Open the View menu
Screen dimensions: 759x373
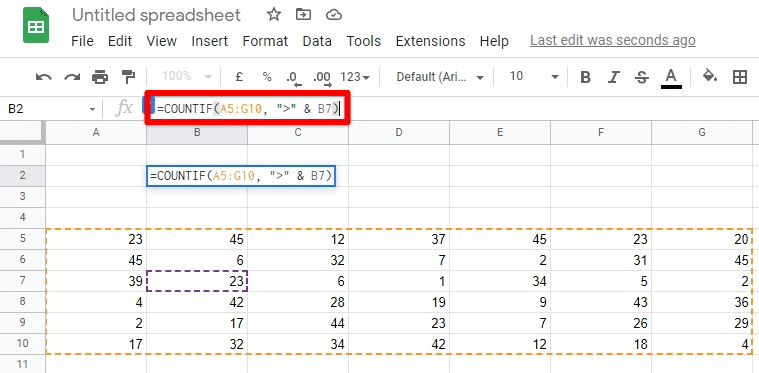(162, 41)
